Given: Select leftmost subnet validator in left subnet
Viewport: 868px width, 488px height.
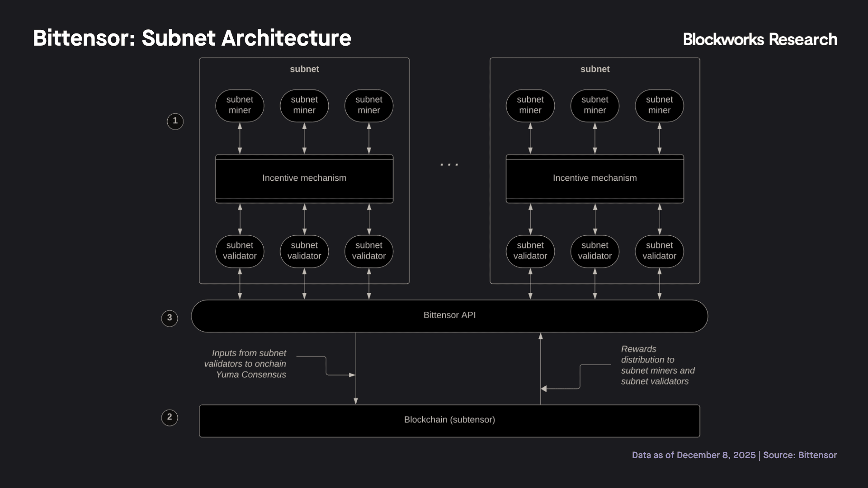Looking at the screenshot, I should click(x=240, y=251).
